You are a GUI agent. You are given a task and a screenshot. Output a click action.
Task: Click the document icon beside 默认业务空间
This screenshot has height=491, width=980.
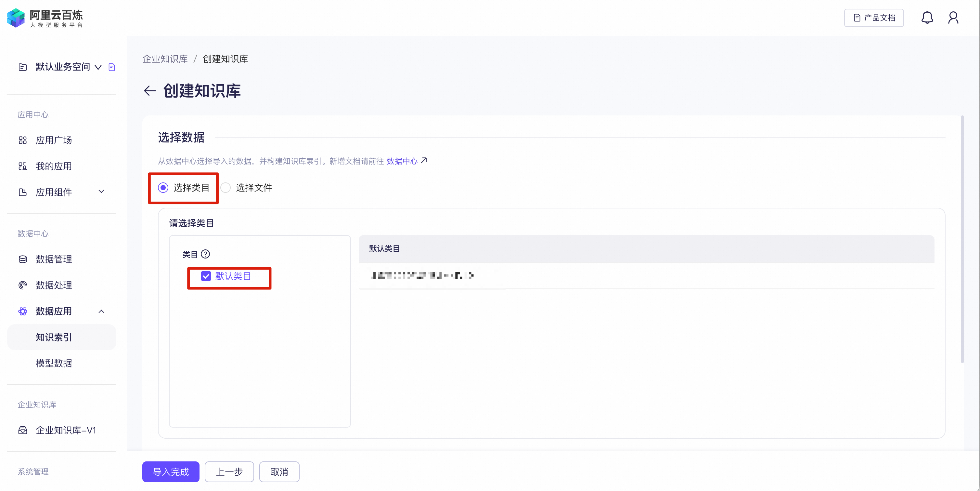[111, 67]
